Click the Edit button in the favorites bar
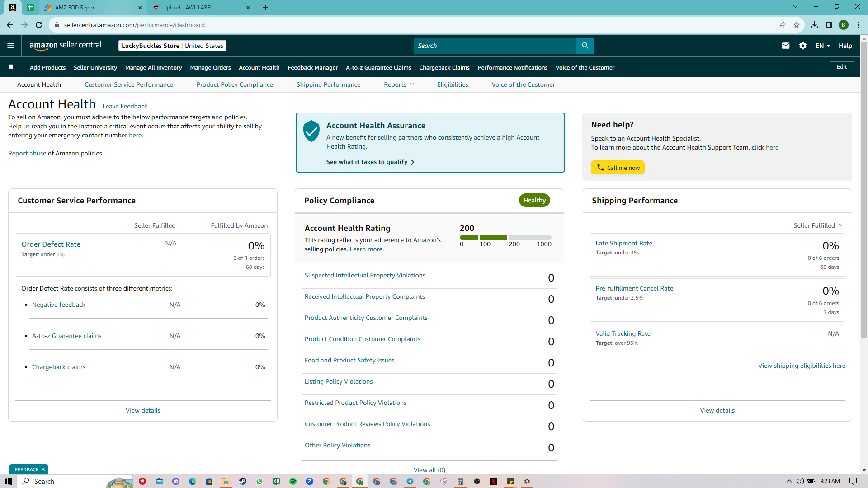The width and height of the screenshot is (868, 488). click(842, 67)
